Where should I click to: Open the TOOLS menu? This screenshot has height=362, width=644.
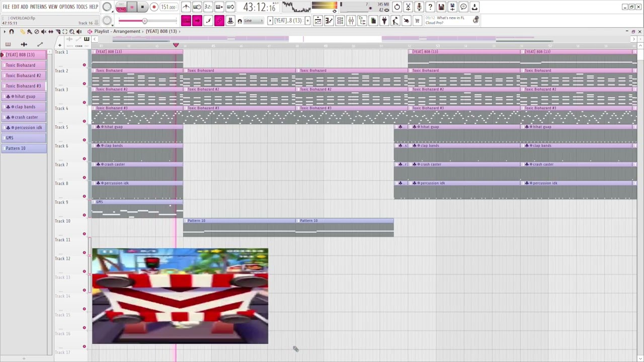pyautogui.click(x=82, y=7)
